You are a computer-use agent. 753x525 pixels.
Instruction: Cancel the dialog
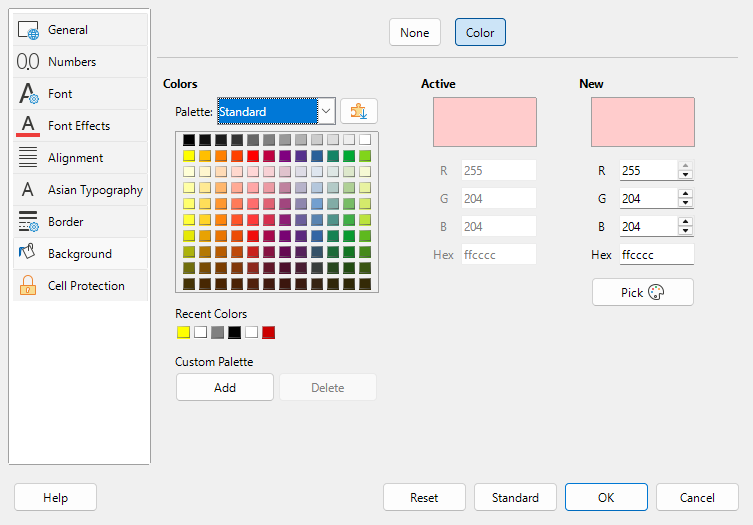pyautogui.click(x=697, y=498)
